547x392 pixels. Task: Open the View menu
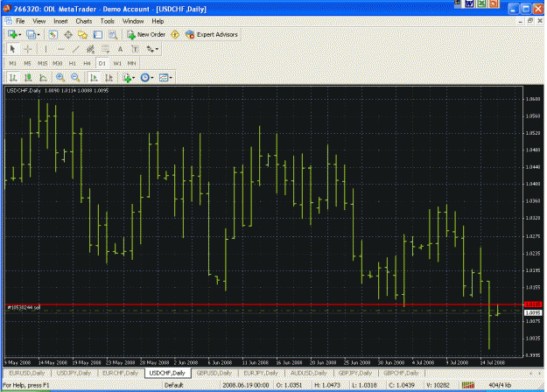[x=39, y=21]
